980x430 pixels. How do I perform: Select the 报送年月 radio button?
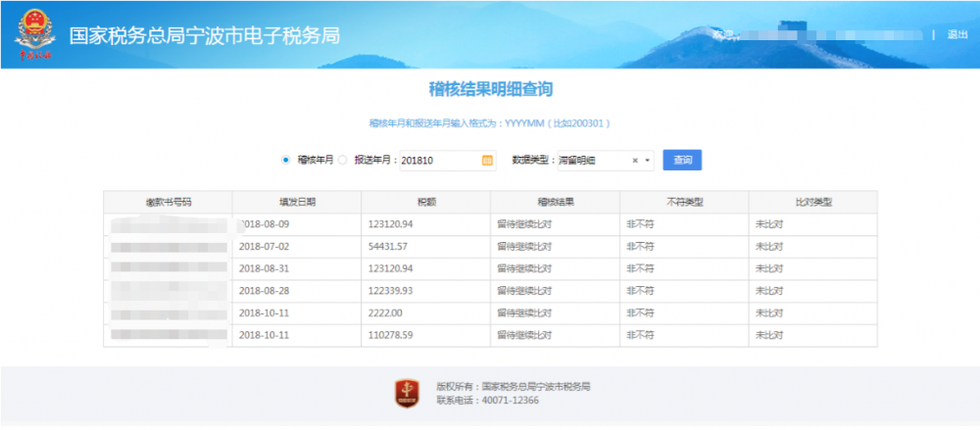(x=342, y=160)
